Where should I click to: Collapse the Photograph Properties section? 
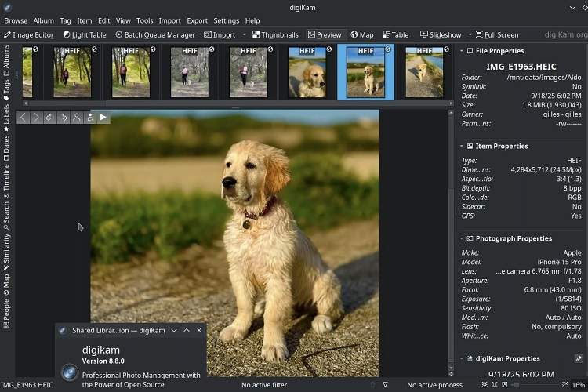click(460, 238)
